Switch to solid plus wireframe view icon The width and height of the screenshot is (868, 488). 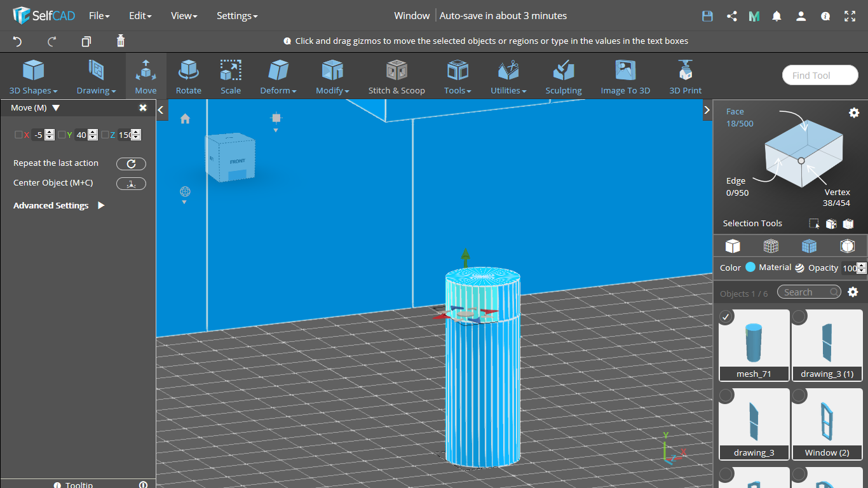click(x=809, y=246)
